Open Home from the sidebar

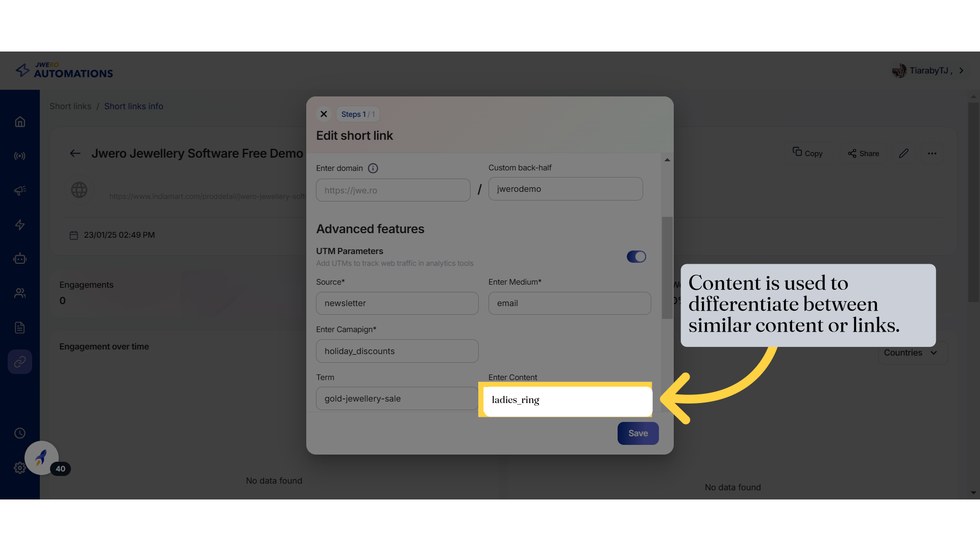pos(20,122)
